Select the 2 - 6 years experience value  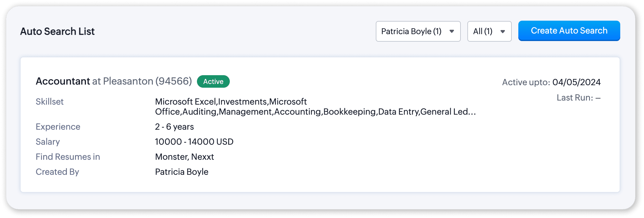click(174, 127)
